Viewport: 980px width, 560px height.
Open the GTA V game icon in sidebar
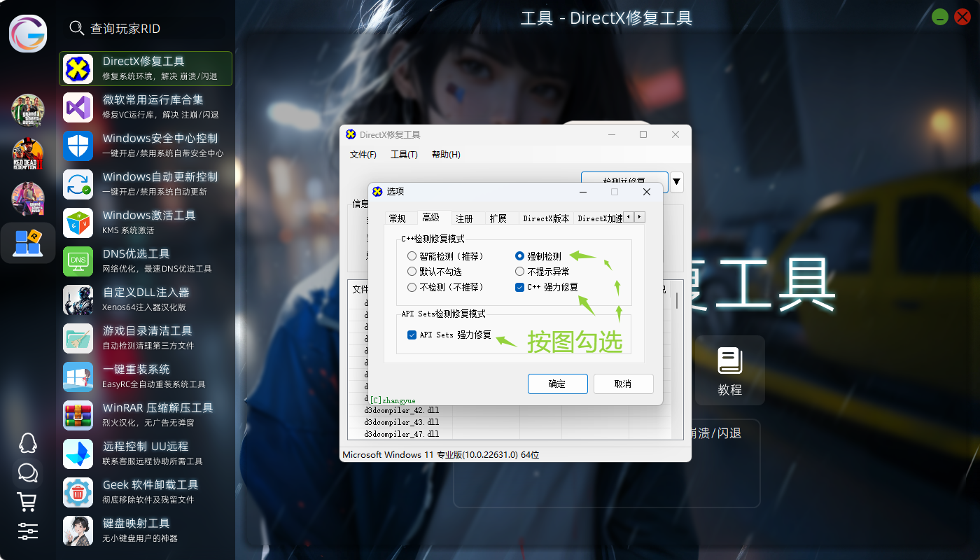(x=28, y=110)
